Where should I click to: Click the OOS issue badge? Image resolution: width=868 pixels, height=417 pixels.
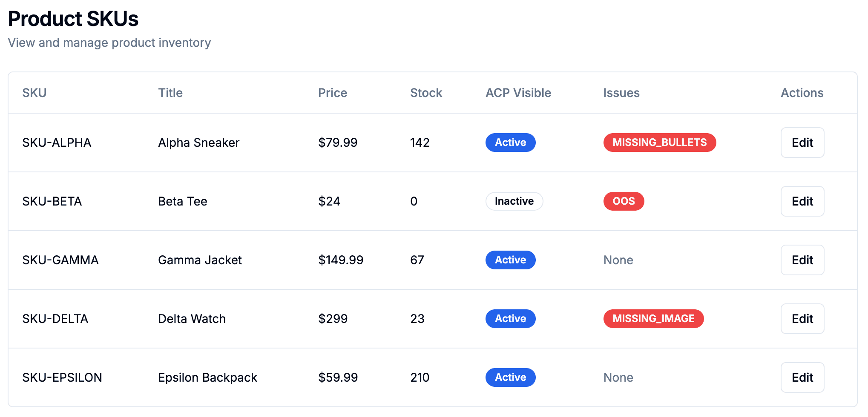624,201
